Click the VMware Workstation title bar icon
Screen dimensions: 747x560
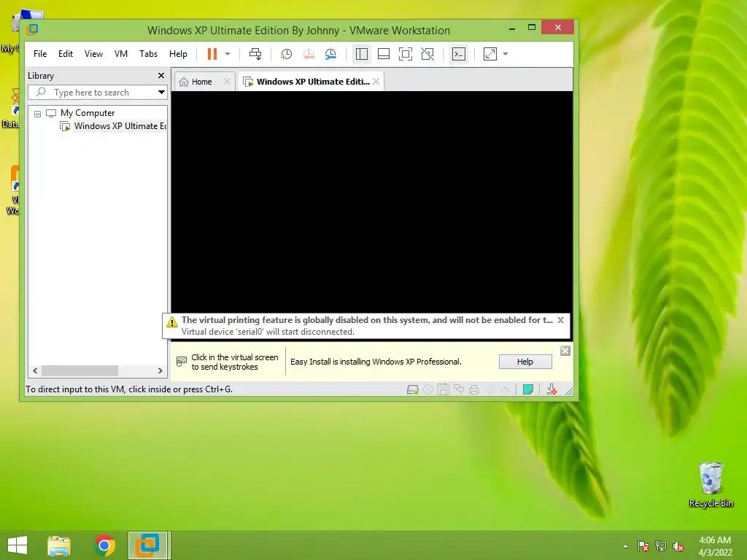(32, 29)
